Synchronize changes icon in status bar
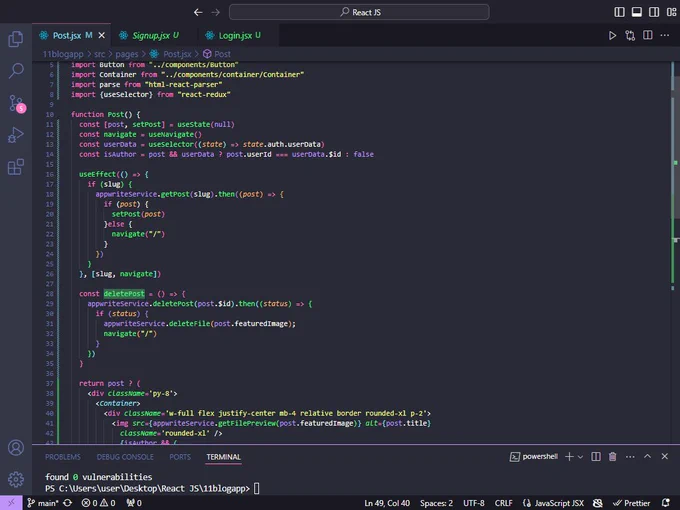 click(68, 503)
